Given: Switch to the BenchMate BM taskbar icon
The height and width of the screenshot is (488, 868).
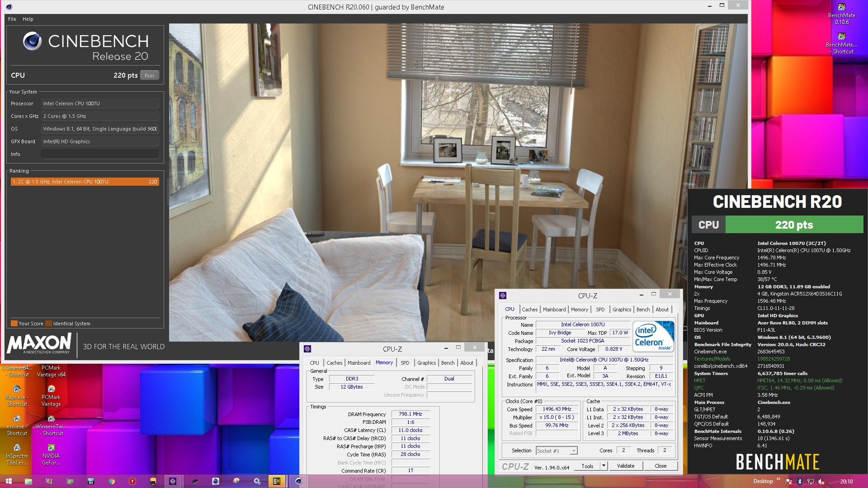Looking at the screenshot, I should click(277, 481).
